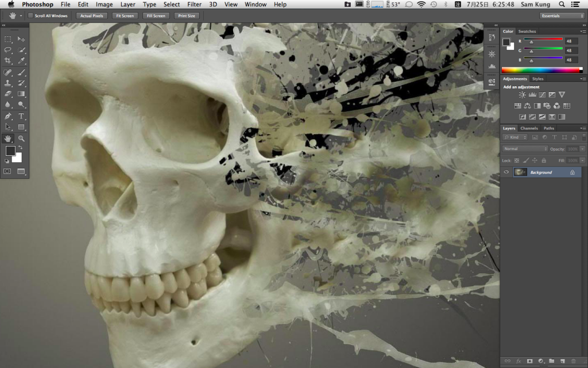The height and width of the screenshot is (368, 588).
Task: Click the red channel value field
Action: (571, 41)
